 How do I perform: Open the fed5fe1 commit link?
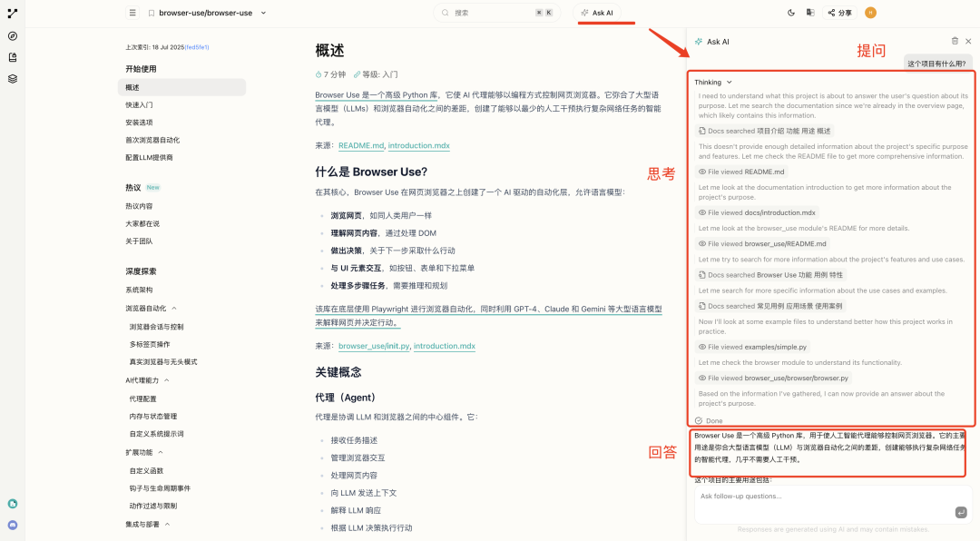coord(198,47)
